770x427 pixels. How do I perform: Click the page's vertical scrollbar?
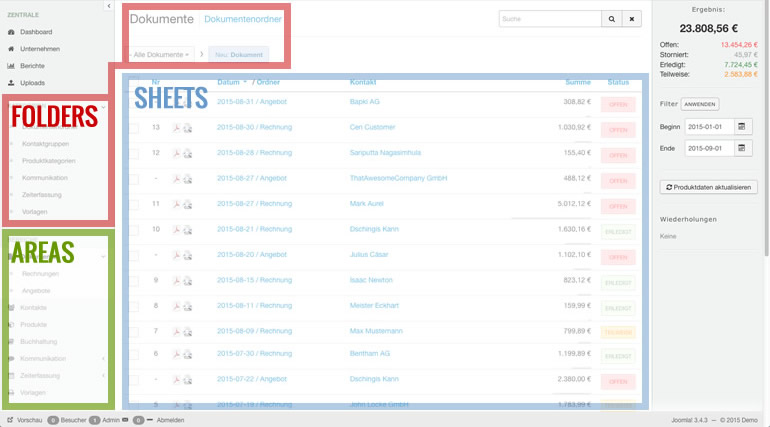point(767,128)
